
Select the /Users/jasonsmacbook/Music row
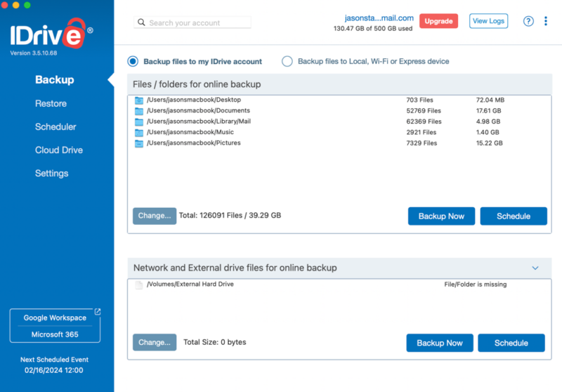pyautogui.click(x=339, y=132)
